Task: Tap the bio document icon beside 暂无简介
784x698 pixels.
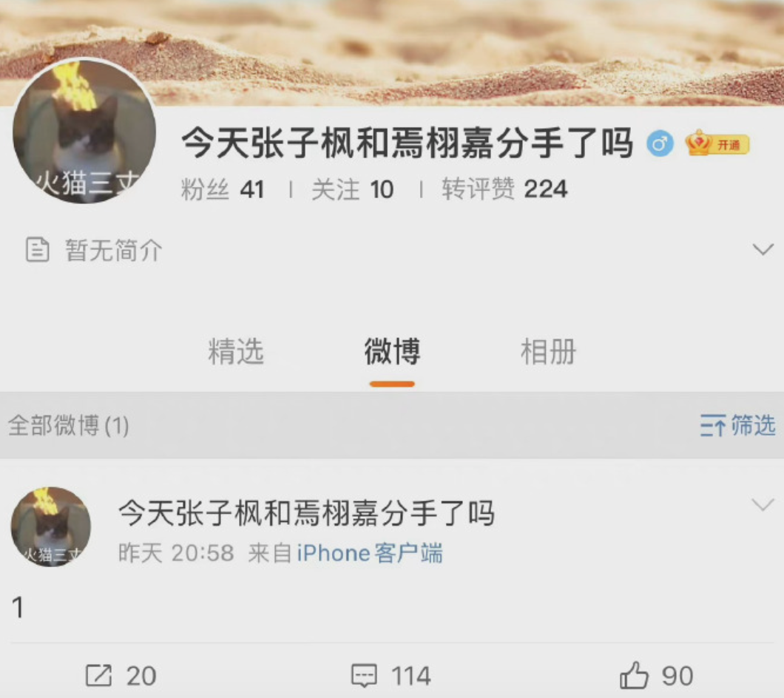Action: tap(38, 249)
